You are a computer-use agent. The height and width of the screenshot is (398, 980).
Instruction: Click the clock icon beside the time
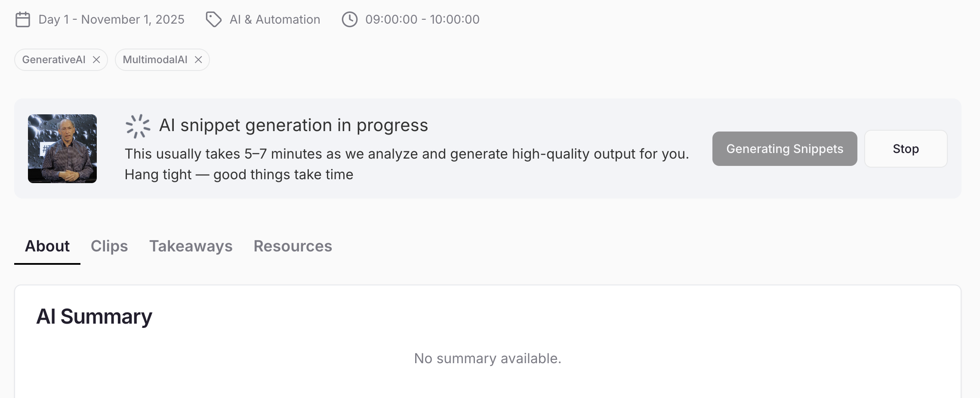(349, 20)
